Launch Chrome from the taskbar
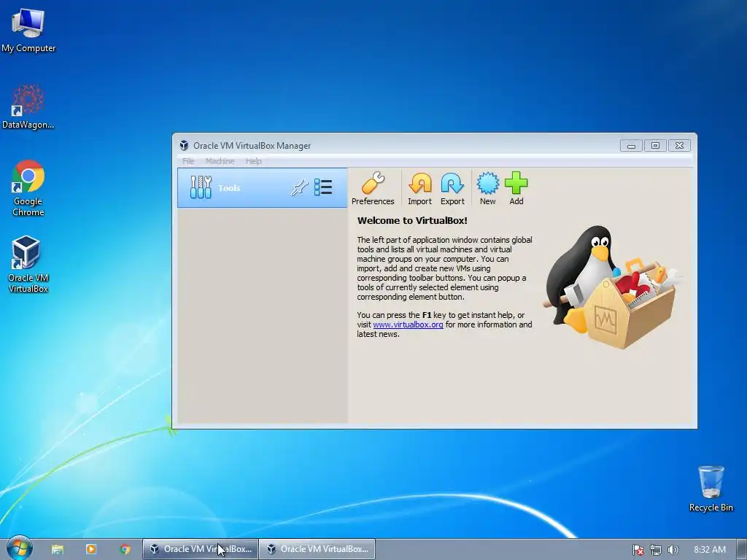747x560 pixels. [125, 549]
